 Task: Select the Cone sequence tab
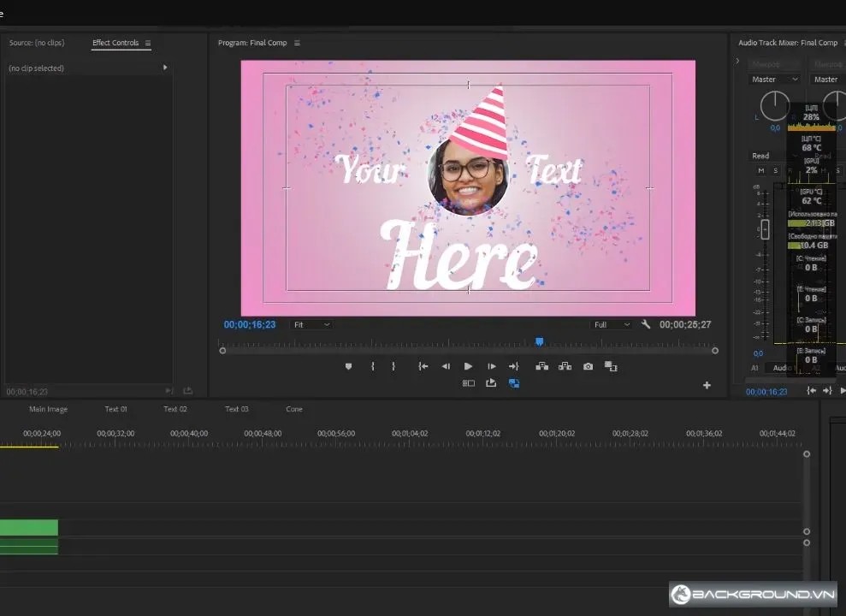(294, 409)
